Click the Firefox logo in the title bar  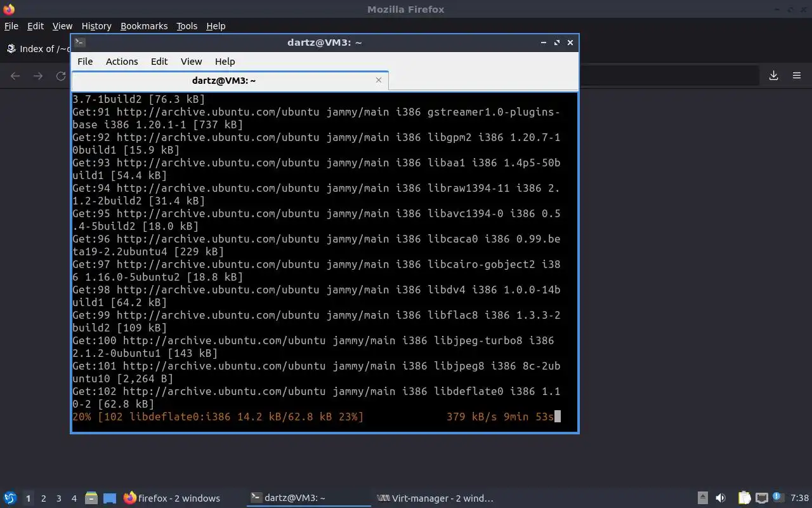tap(9, 9)
